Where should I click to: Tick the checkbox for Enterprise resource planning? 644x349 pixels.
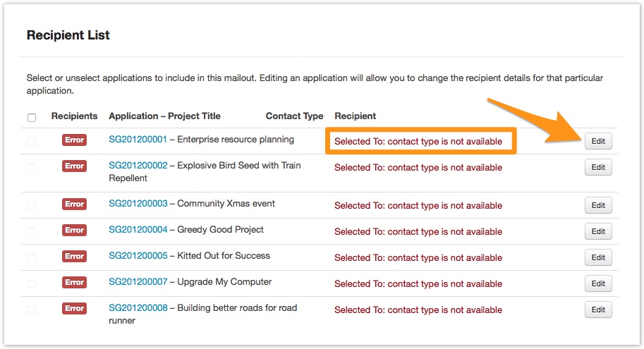click(x=31, y=142)
